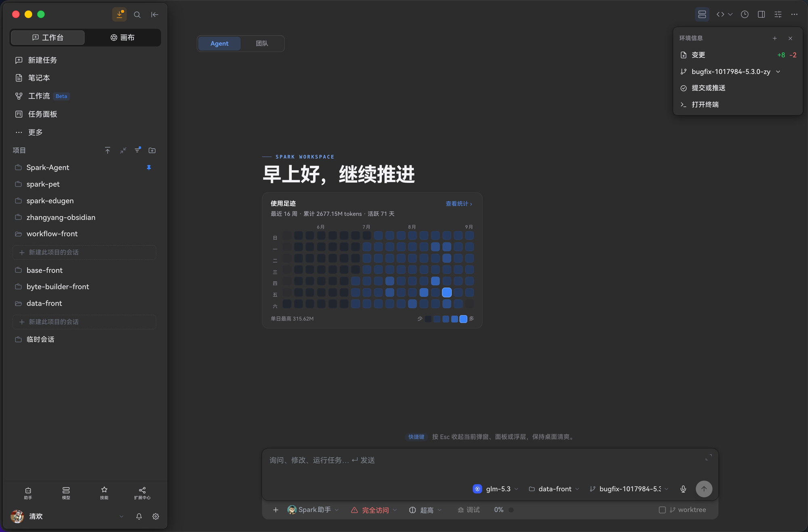Open 模型 in the bottom bar

66,493
